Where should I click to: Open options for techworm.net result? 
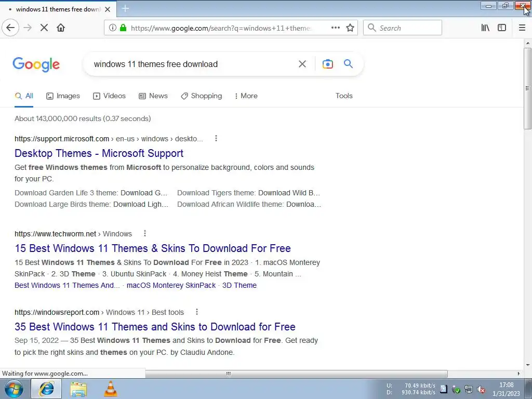(145, 233)
